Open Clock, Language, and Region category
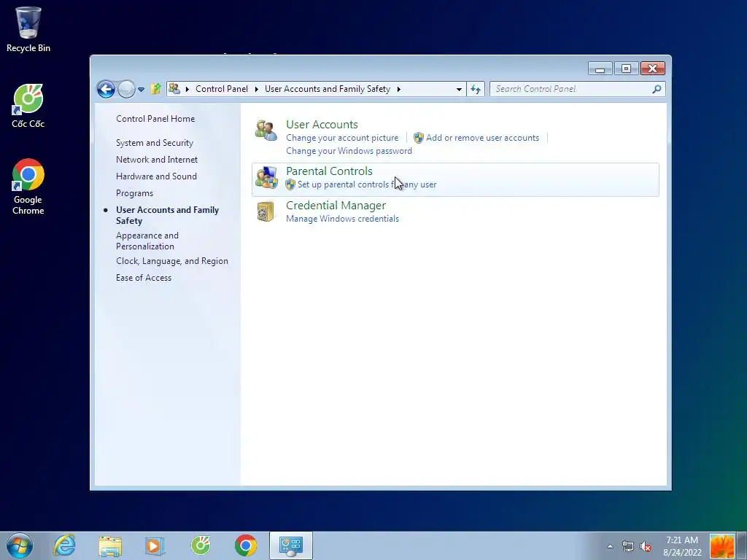 click(x=172, y=261)
